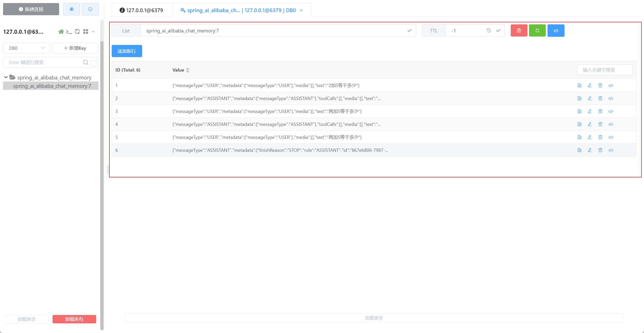Screen dimensions: 644x333
Task: Click the 添加新行 button
Action: [x=127, y=51]
